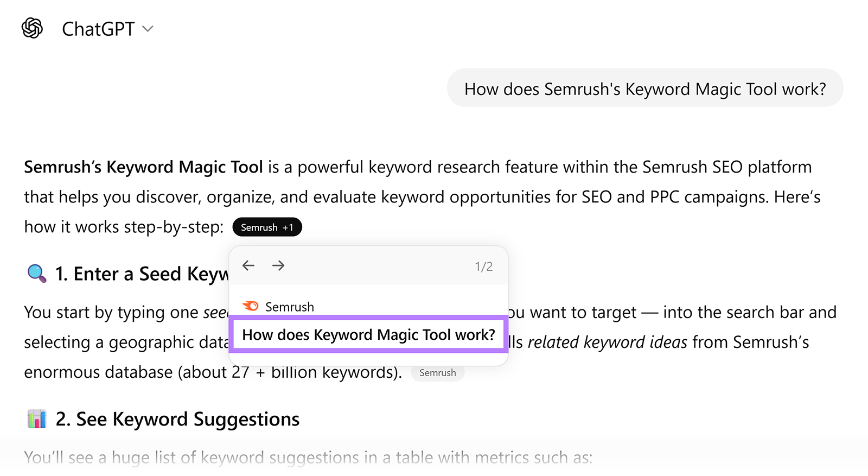Click the bar chart icon beside Keyword Suggestions
The image size is (868, 476).
(36, 418)
